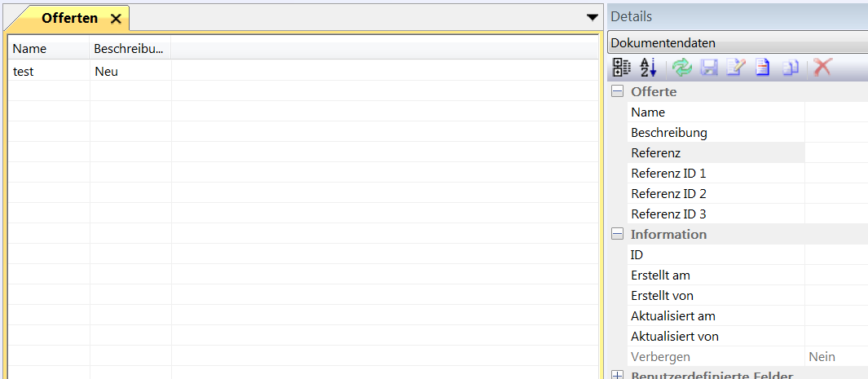The image size is (868, 379).
Task: Open the Dokumentendaten section header
Action: pyautogui.click(x=738, y=43)
